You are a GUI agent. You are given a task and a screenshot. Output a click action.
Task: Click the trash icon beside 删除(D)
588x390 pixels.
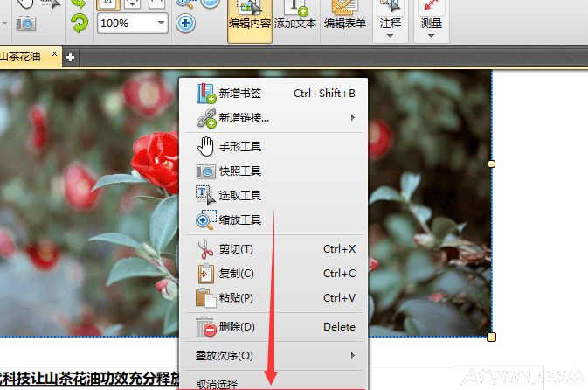point(206,326)
